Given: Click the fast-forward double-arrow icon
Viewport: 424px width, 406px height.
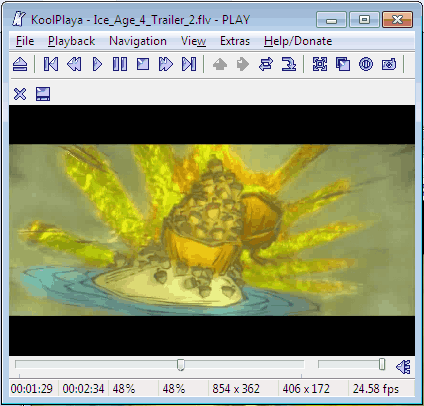Looking at the screenshot, I should click(x=166, y=64).
